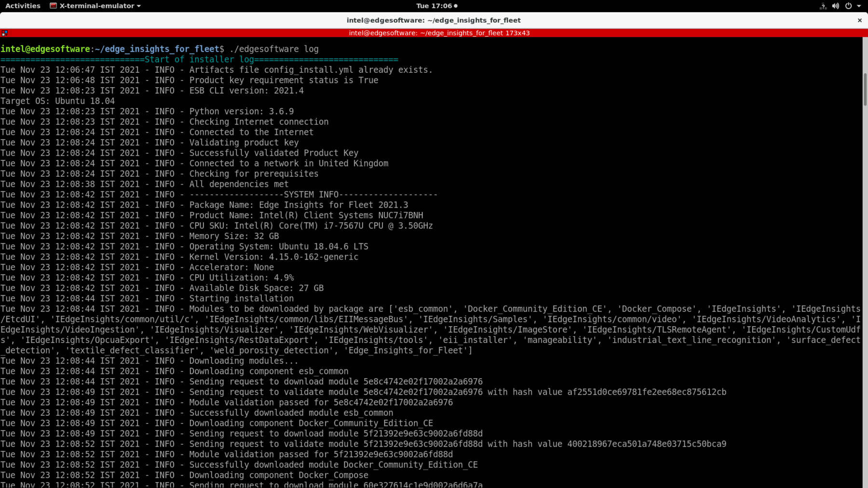The image size is (868, 488).
Task: Click the terminal vertical scrollbar thumb
Action: (865, 89)
